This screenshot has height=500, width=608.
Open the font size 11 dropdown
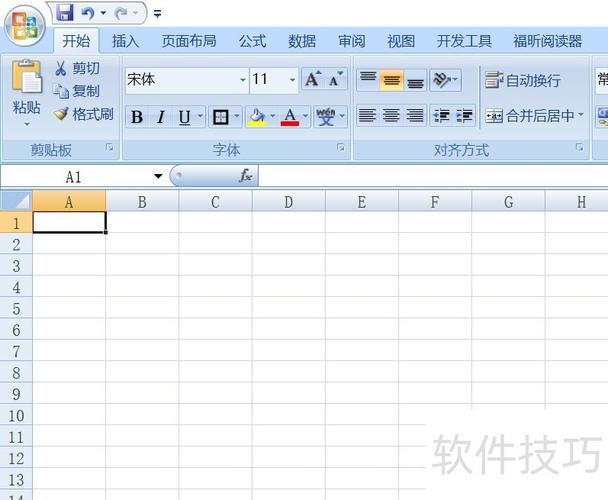[x=292, y=80]
